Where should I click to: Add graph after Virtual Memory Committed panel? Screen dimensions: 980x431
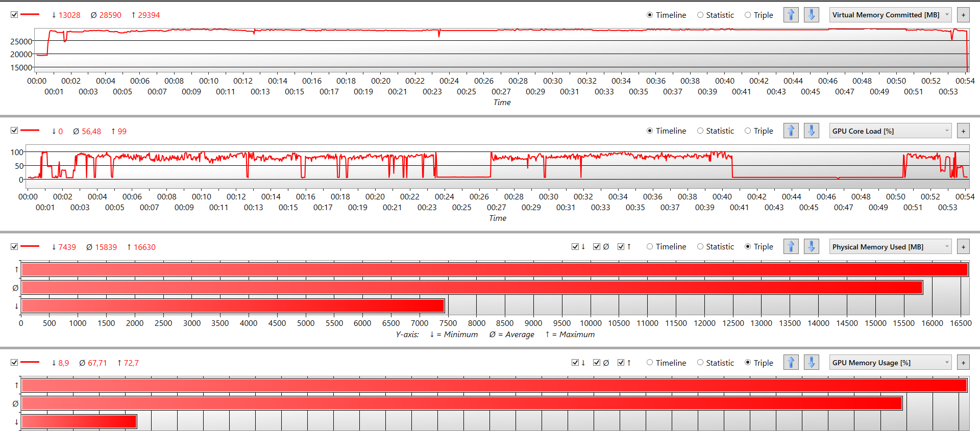click(x=963, y=15)
